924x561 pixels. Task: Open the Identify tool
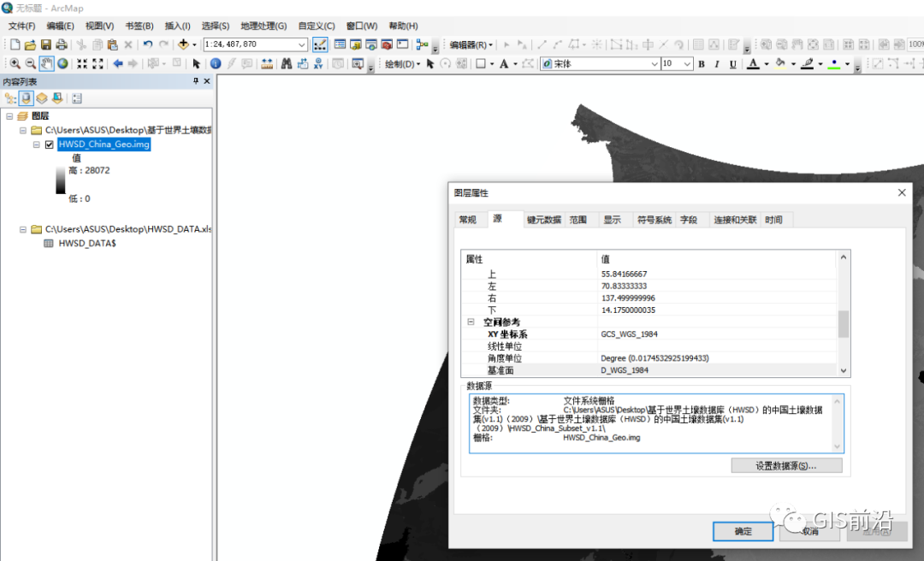pyautogui.click(x=216, y=63)
